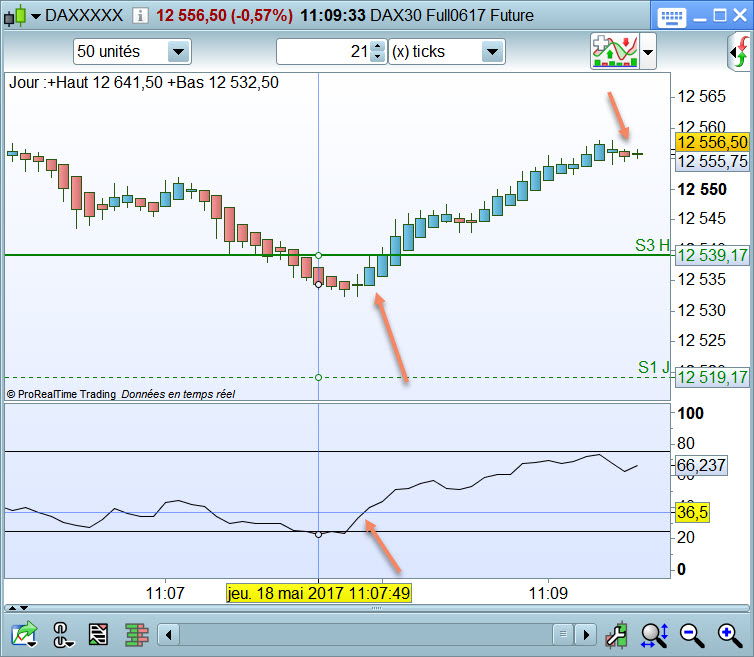
Task: Click the scroll right arrow button
Action: [585, 635]
